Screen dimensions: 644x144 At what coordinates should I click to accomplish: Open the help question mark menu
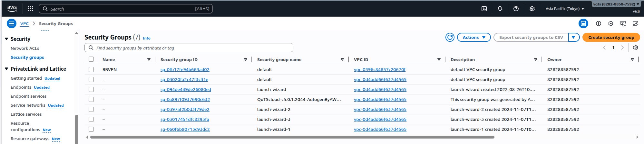(x=516, y=9)
